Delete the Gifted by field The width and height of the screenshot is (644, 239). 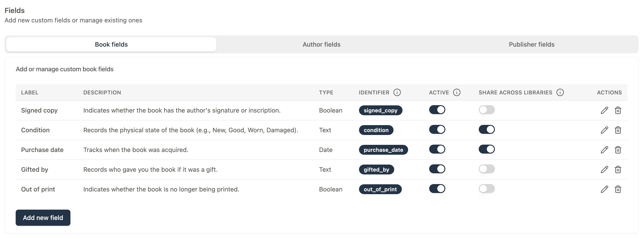618,169
